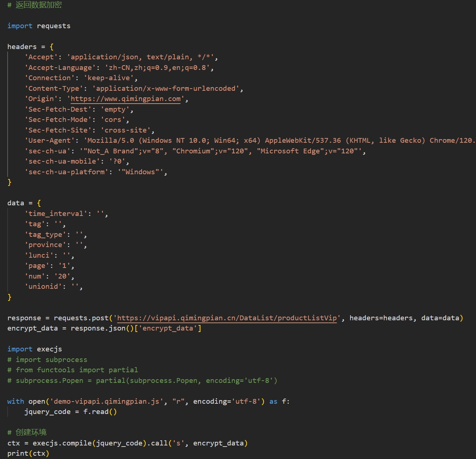The width and height of the screenshot is (476, 459).
Task: Click the 'User-Agent' key
Action: click(49, 141)
